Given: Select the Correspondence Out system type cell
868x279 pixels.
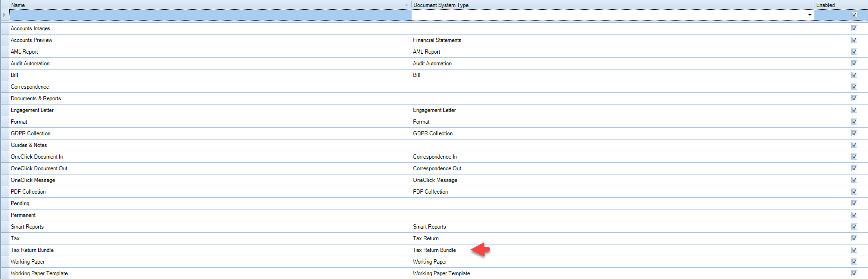Looking at the screenshot, I should pyautogui.click(x=613, y=168).
